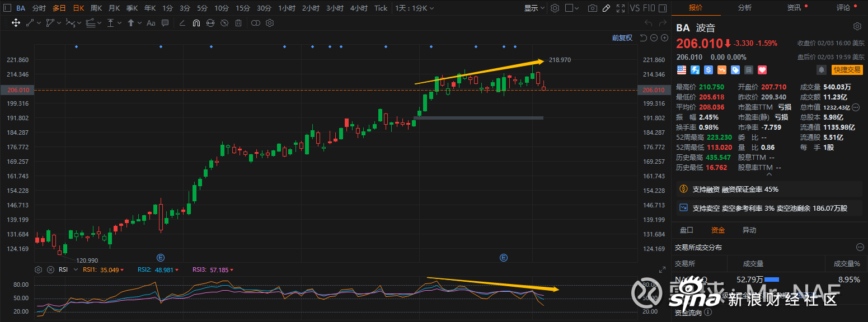Select the polygon shape drawing tool
868x322 pixels.
coord(50,23)
